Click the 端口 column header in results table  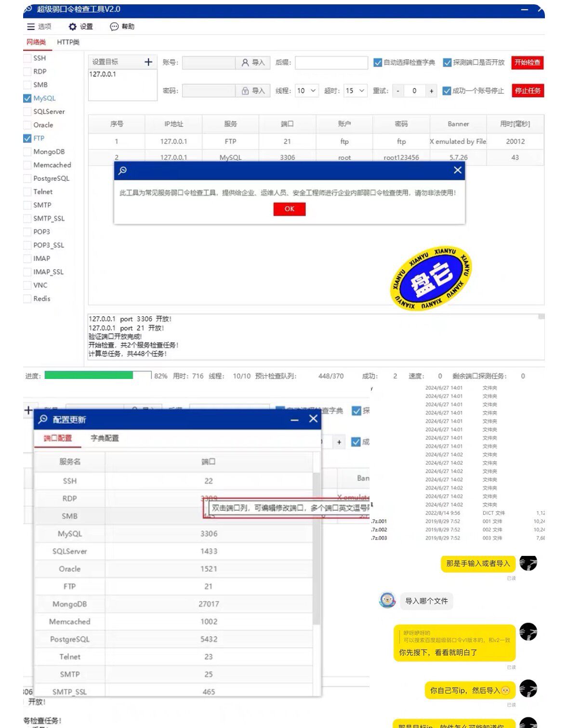287,124
